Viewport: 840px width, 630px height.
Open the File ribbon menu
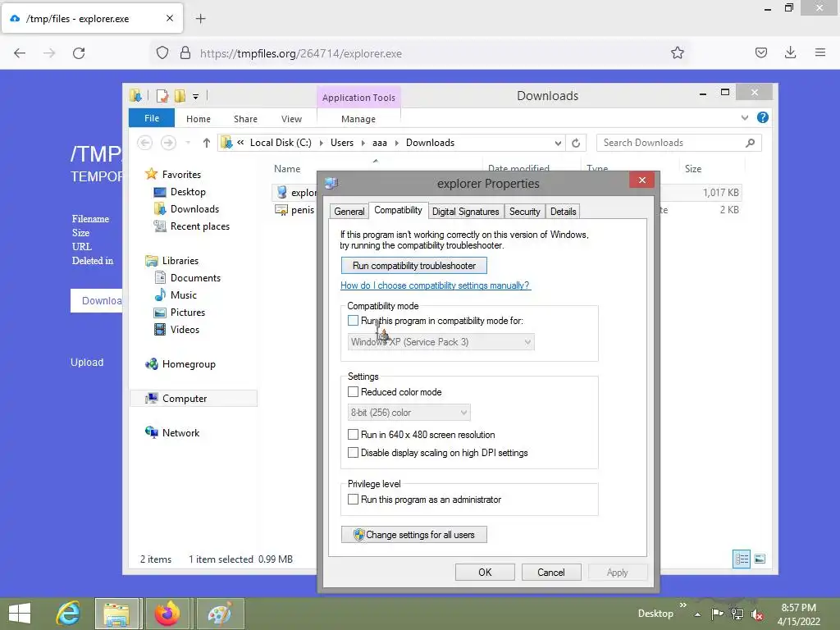[x=152, y=118]
